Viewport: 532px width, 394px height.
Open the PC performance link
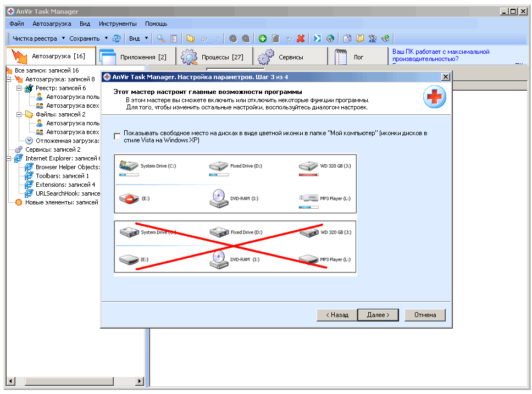pyautogui.click(x=440, y=55)
